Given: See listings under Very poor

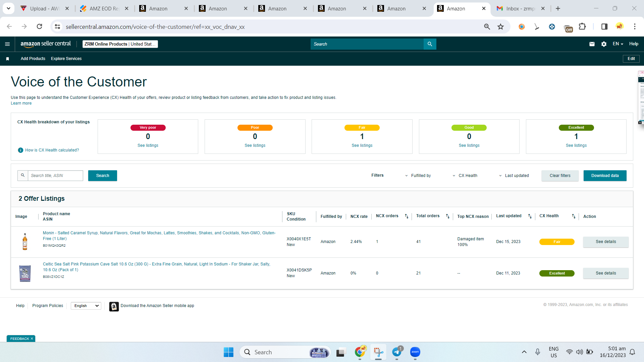Looking at the screenshot, I should (148, 145).
